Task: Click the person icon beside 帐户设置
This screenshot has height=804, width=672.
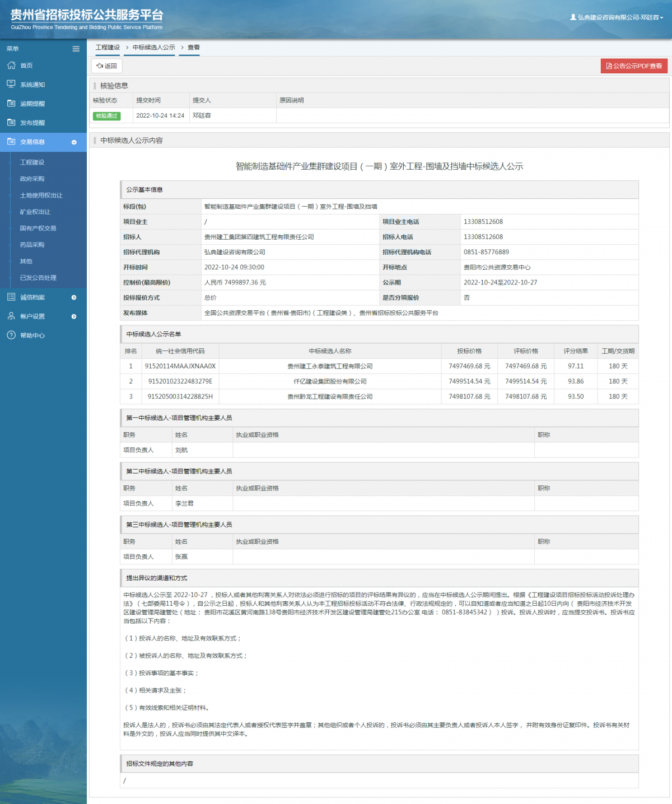Action: (11, 316)
